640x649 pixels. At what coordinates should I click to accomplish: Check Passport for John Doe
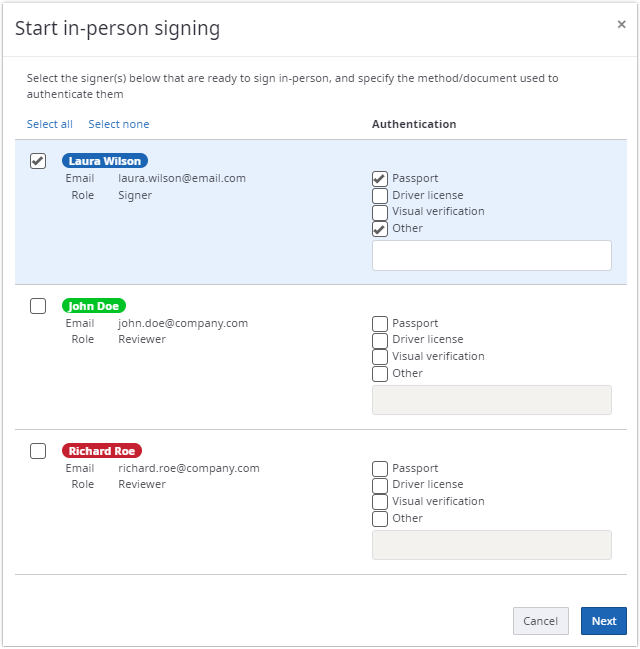[x=380, y=324]
